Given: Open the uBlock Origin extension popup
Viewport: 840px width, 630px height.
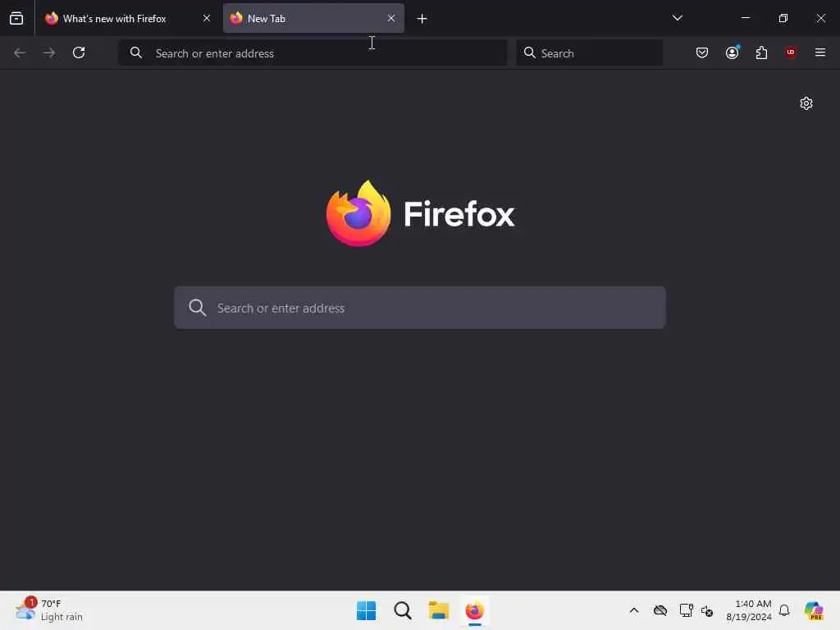Looking at the screenshot, I should pyautogui.click(x=791, y=52).
